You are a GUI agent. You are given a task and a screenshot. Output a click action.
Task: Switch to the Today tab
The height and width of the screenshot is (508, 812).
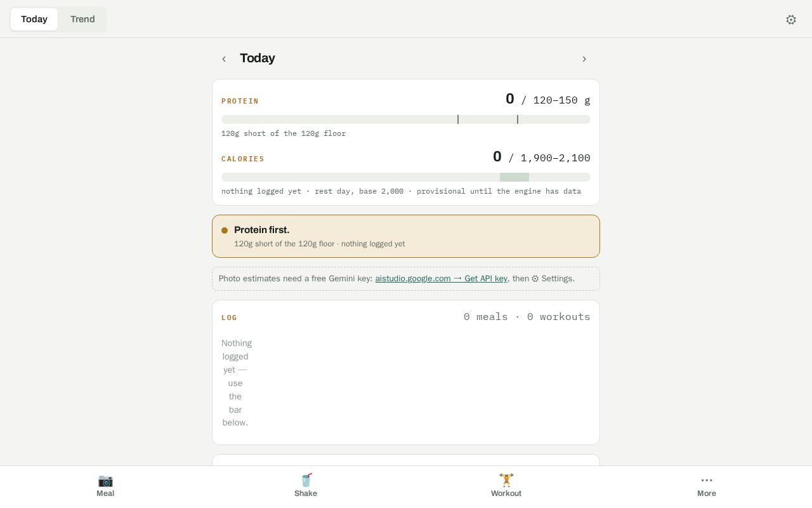pos(34,19)
